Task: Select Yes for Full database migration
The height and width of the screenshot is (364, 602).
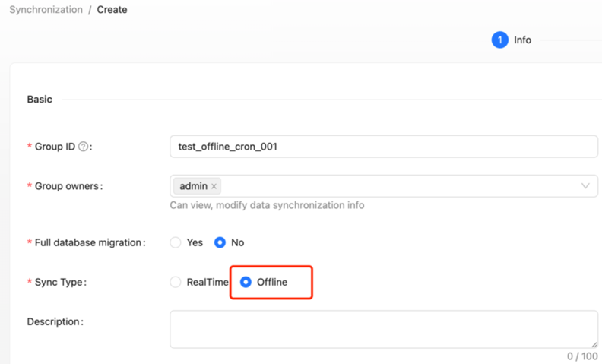Action: coord(176,242)
